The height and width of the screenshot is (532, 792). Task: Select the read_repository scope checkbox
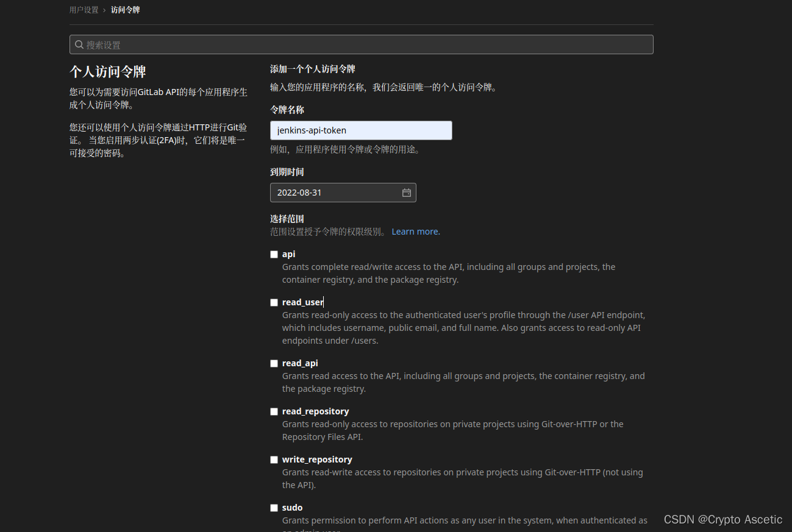(274, 411)
